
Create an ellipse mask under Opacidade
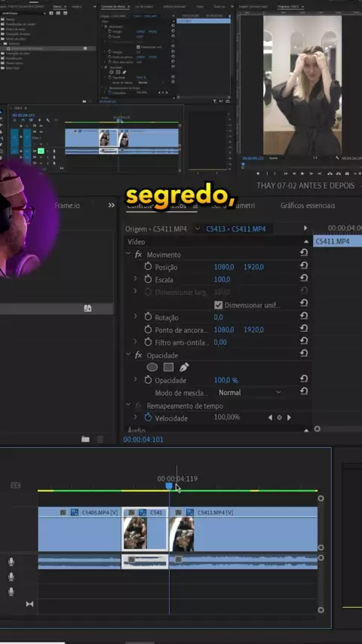click(152, 367)
